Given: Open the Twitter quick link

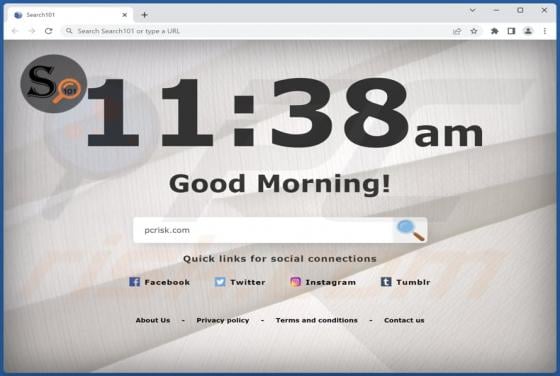Looking at the screenshot, I should [x=240, y=282].
